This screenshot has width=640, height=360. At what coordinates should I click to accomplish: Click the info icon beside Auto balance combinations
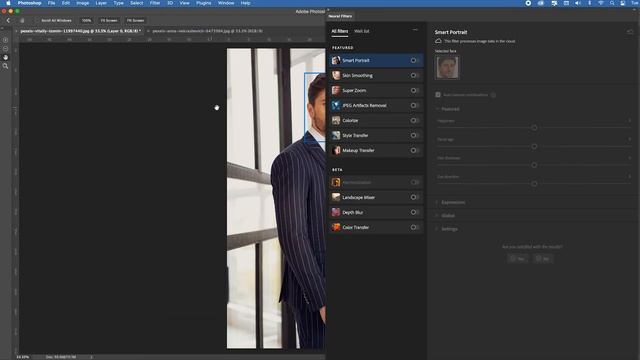tap(493, 95)
